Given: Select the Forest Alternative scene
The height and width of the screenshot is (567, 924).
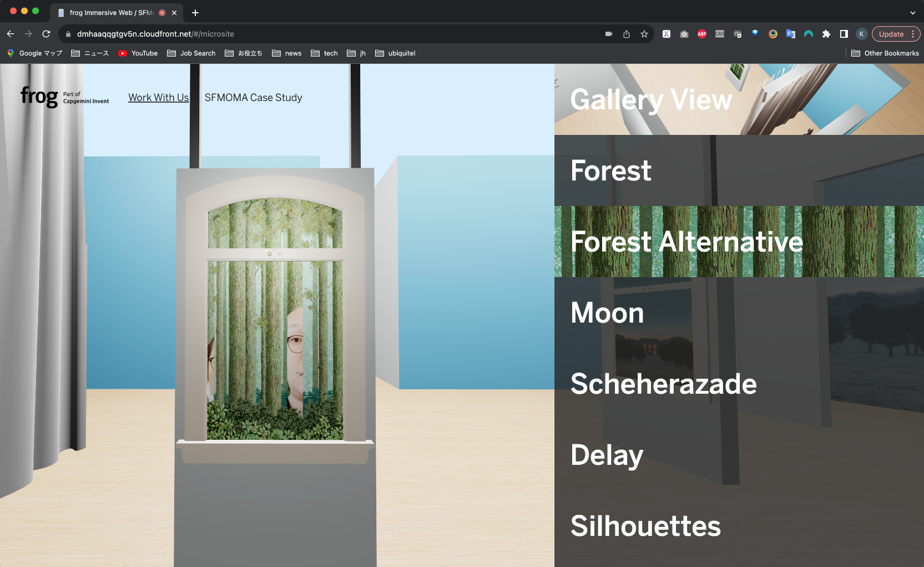Looking at the screenshot, I should click(x=739, y=242).
